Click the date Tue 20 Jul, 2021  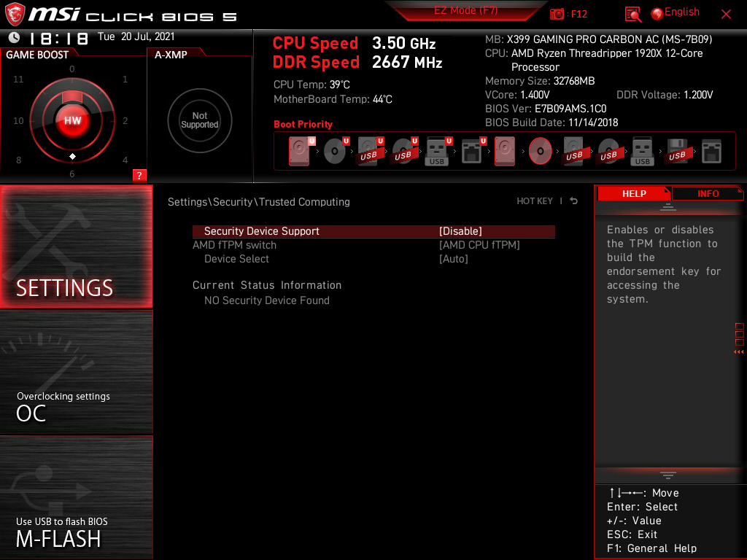[136, 36]
